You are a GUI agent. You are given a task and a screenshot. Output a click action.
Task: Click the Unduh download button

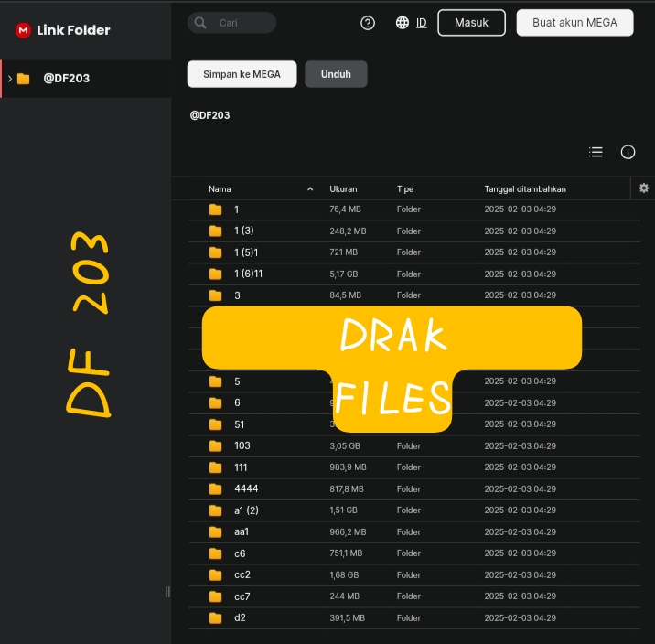tap(336, 74)
